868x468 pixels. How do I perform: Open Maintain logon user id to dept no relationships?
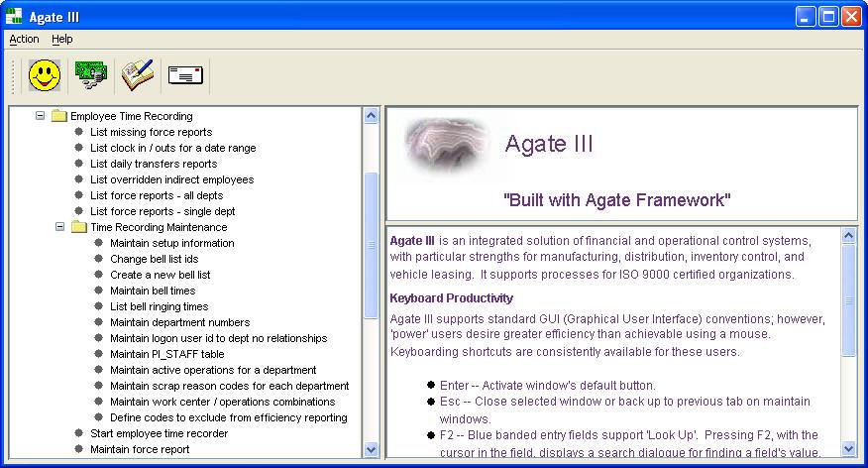tap(218, 338)
